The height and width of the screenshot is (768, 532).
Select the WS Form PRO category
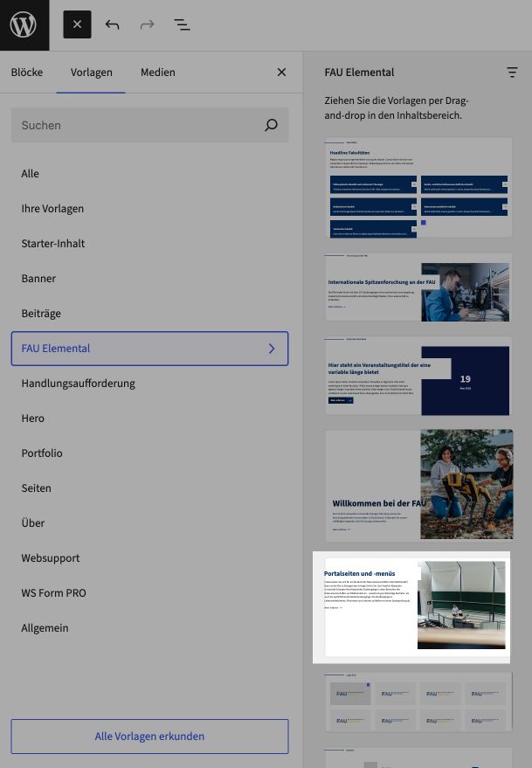[x=54, y=593]
